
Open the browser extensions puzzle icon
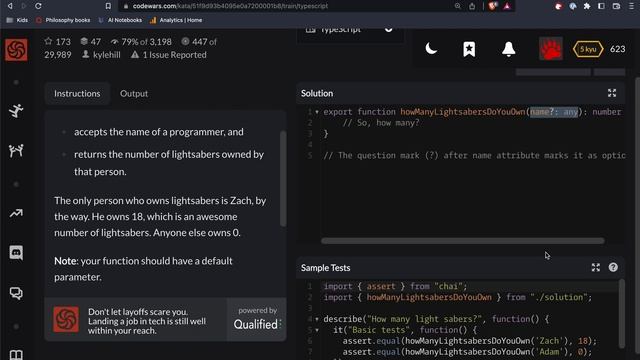click(x=587, y=6)
